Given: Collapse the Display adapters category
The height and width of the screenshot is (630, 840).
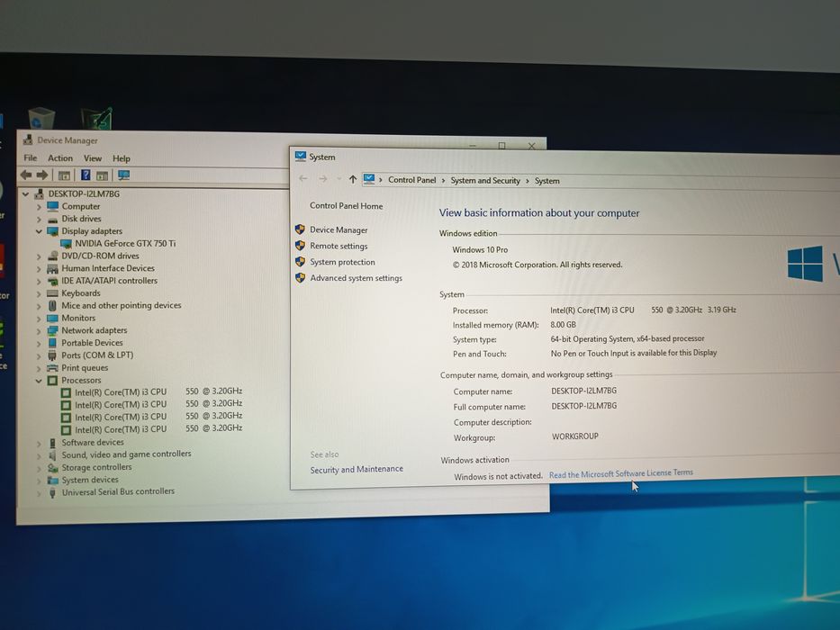Looking at the screenshot, I should [x=39, y=231].
